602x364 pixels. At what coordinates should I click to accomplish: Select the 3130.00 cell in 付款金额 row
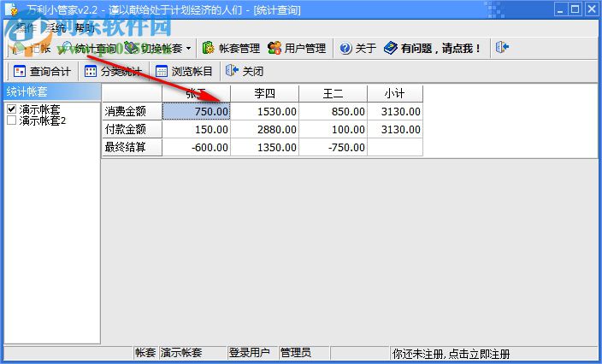click(395, 129)
